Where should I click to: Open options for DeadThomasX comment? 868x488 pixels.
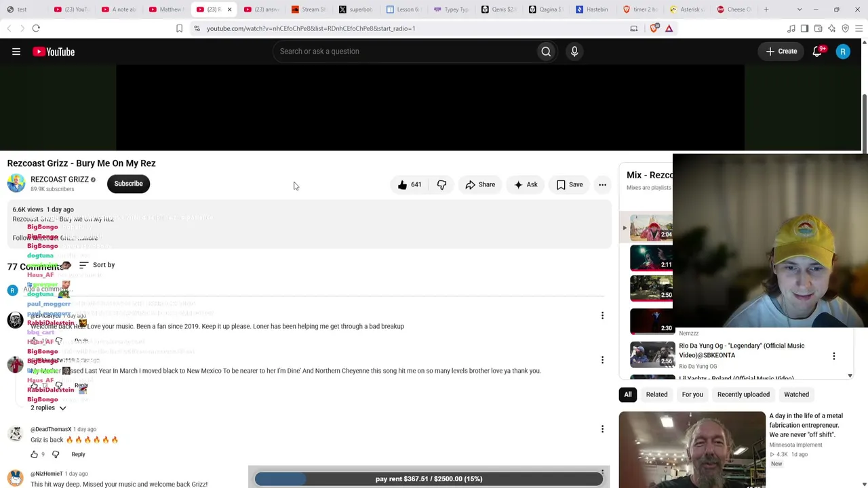[x=602, y=429]
